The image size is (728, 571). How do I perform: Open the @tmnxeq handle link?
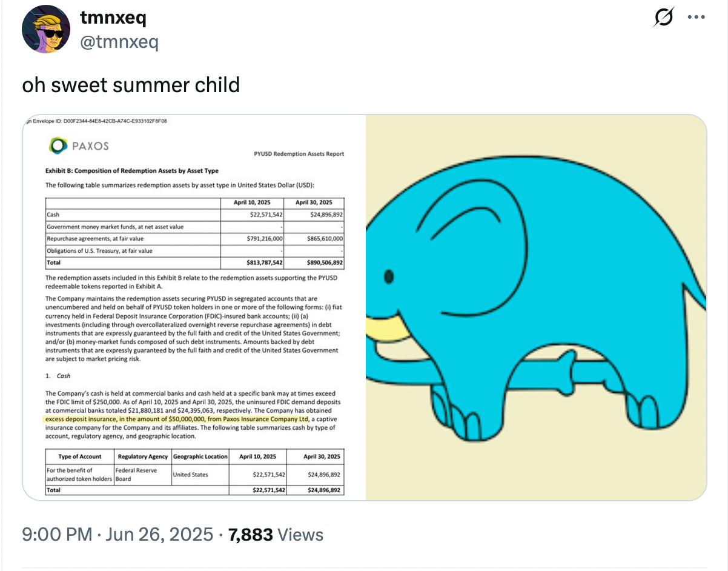tap(119, 42)
